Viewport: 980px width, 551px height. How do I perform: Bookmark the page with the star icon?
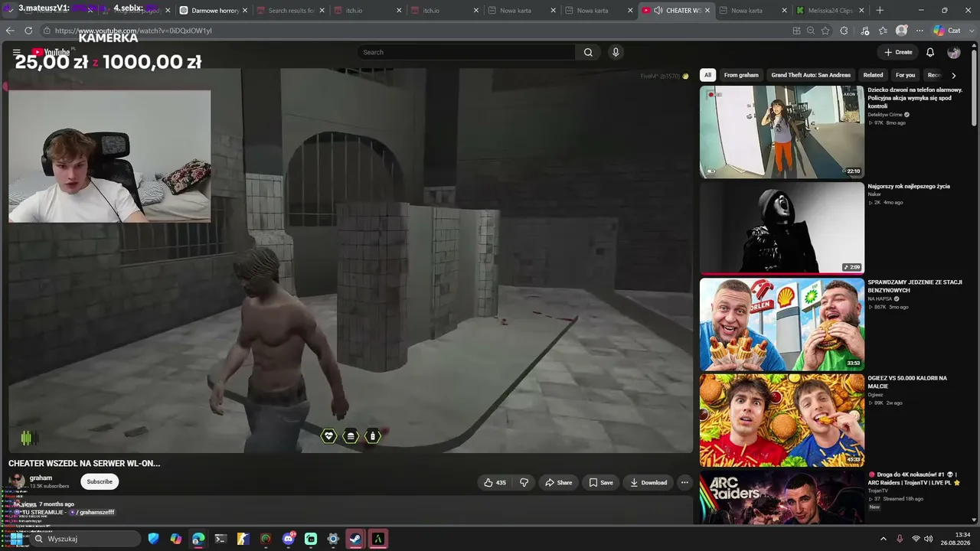click(825, 31)
